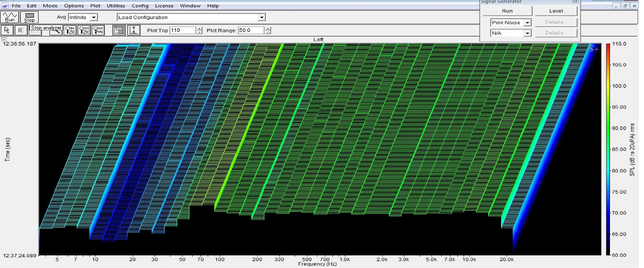Increase Plot Top with the up stepper
The image size is (644, 268).
tap(199, 29)
